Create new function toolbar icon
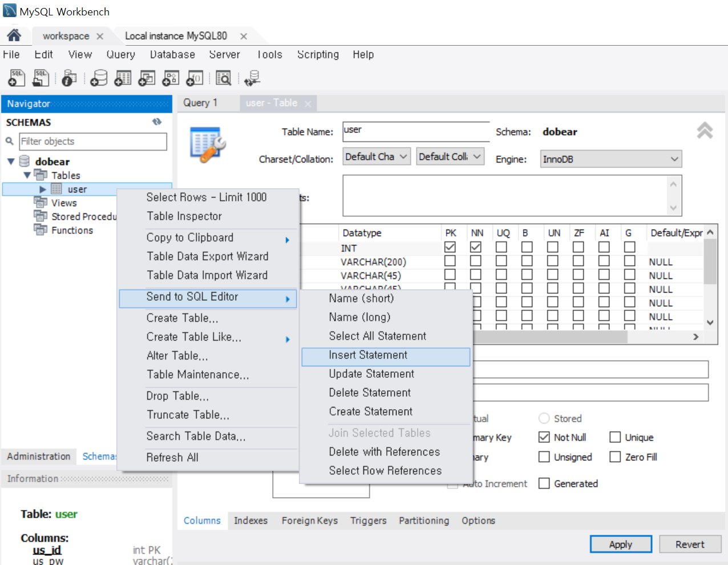Image resolution: width=728 pixels, height=565 pixels. tap(195, 78)
